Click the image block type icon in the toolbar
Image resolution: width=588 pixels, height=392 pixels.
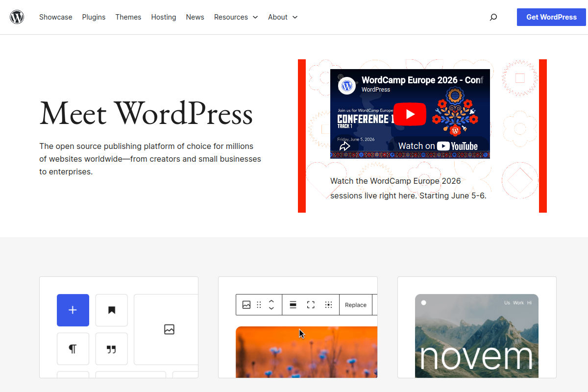pyautogui.click(x=246, y=305)
